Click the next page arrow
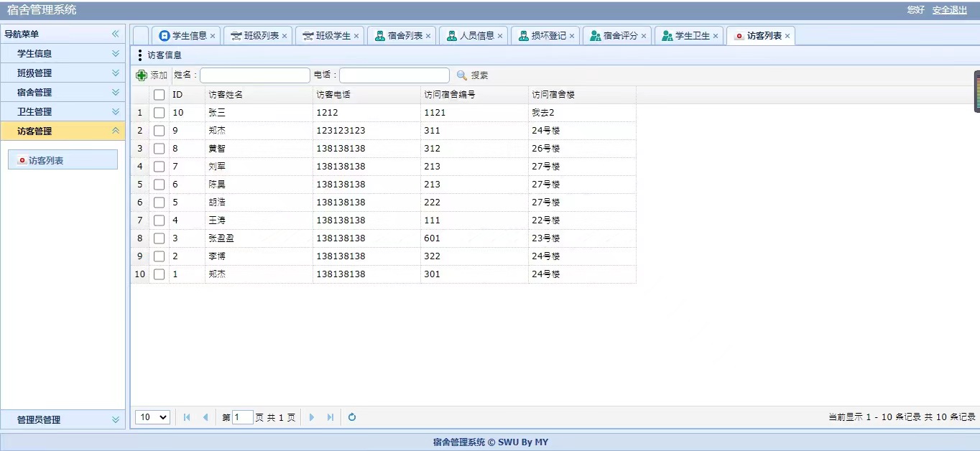The image size is (980, 451). point(312,417)
